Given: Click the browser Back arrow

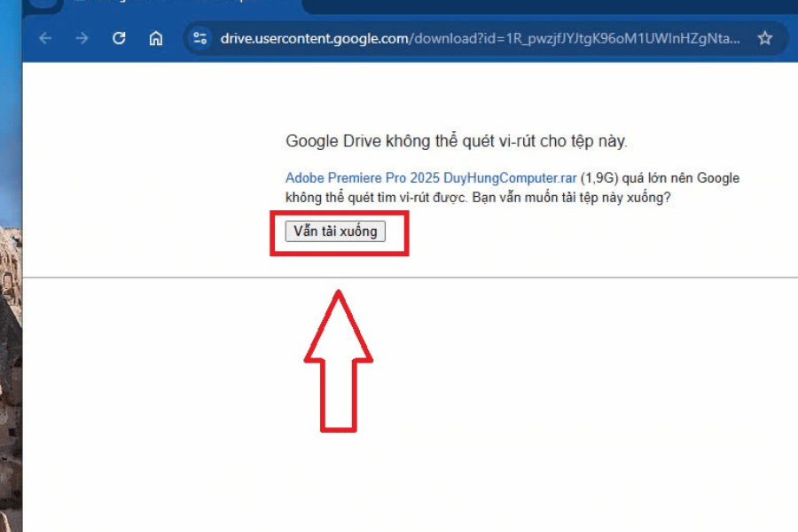Looking at the screenshot, I should coord(45,38).
